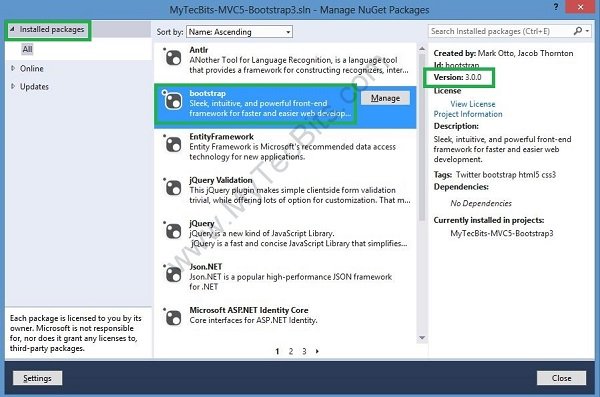
Task: Click the search magnifier icon
Action: [578, 31]
